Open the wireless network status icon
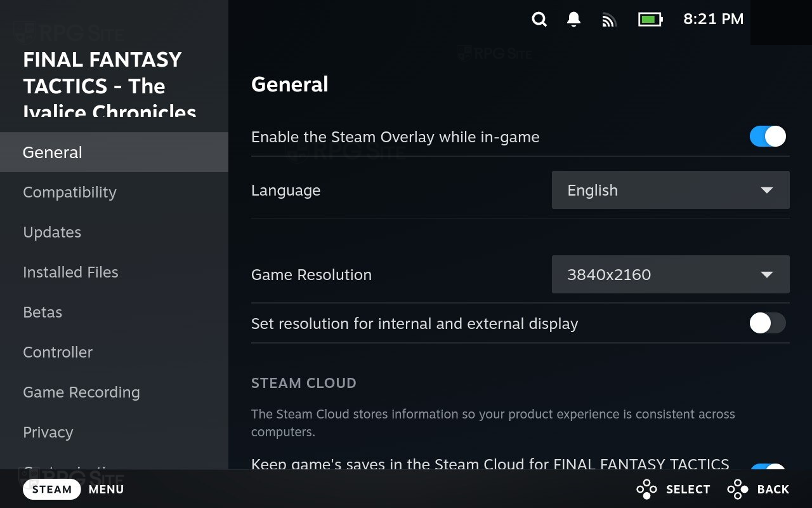812x508 pixels. pos(609,20)
